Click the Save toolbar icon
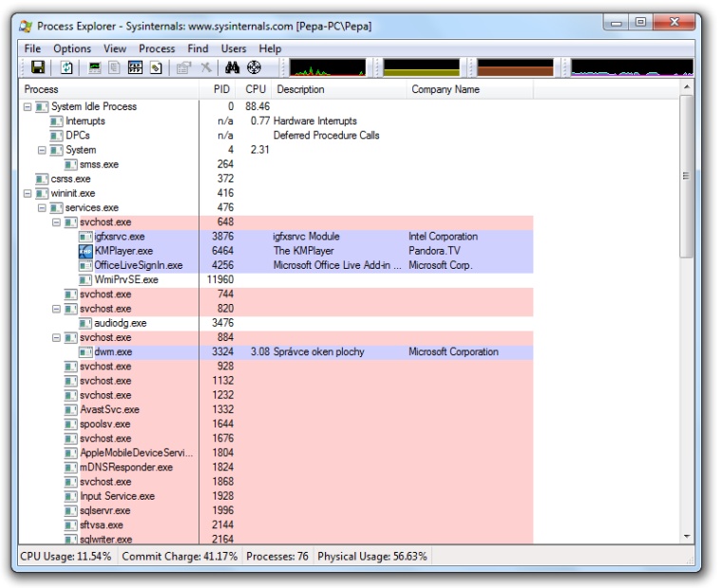722x588 pixels. [38, 67]
